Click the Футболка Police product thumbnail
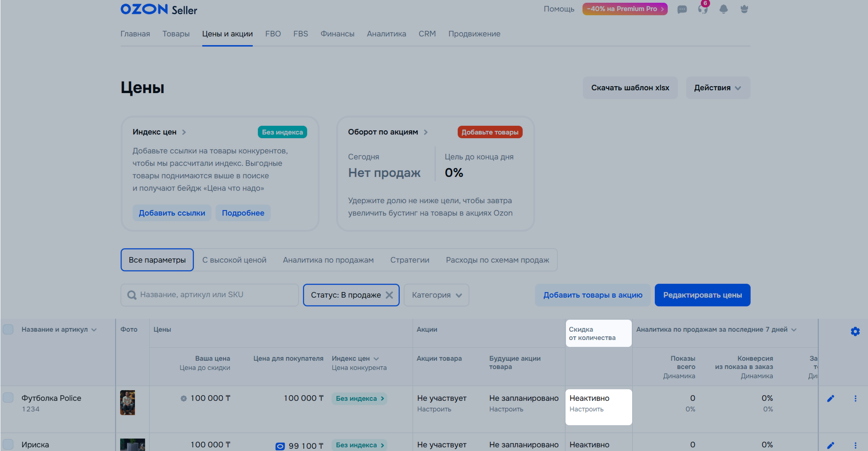868x451 pixels. [x=128, y=403]
